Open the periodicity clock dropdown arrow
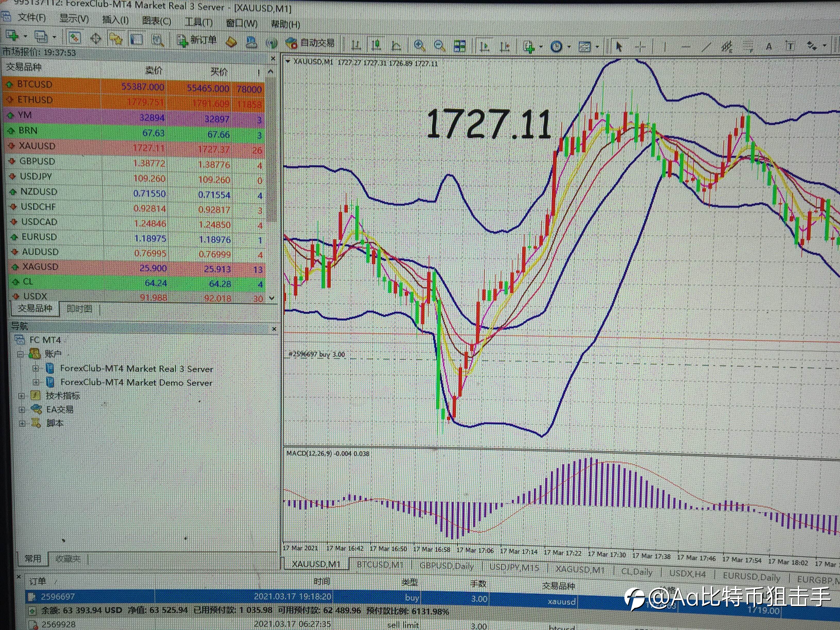The height and width of the screenshot is (630, 840). 569,47
